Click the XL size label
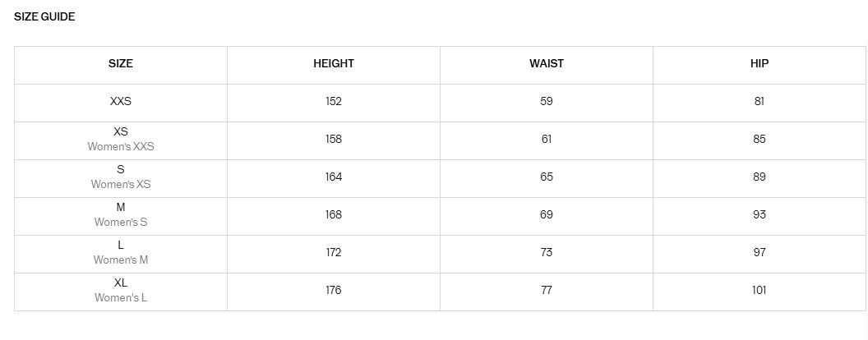Image resolution: width=868 pixels, height=340 pixels. point(121,283)
